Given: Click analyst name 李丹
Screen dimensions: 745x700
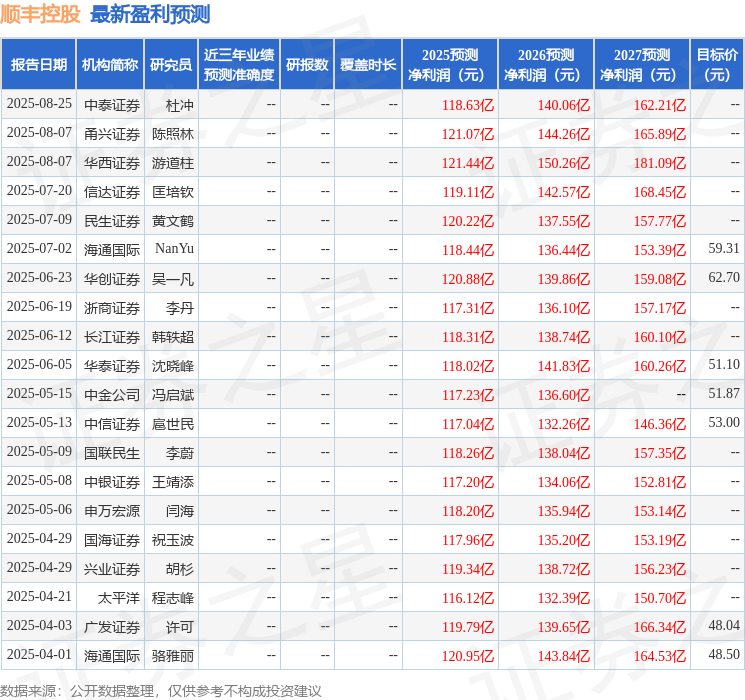Looking at the screenshot, I should click(180, 307).
